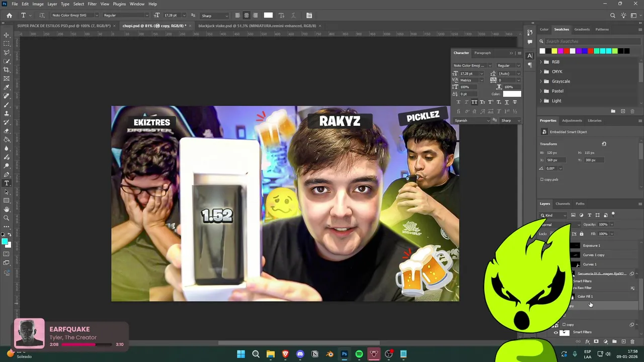Open layer Kind filter dropdown
Viewport: 644px width, 362px height.
click(553, 215)
